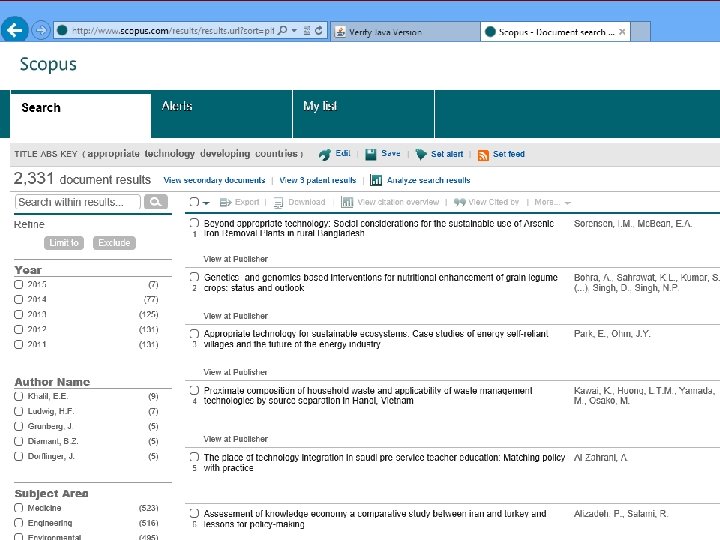Image resolution: width=720 pixels, height=540 pixels.
Task: Check the 2011 year filter
Action: [18, 344]
